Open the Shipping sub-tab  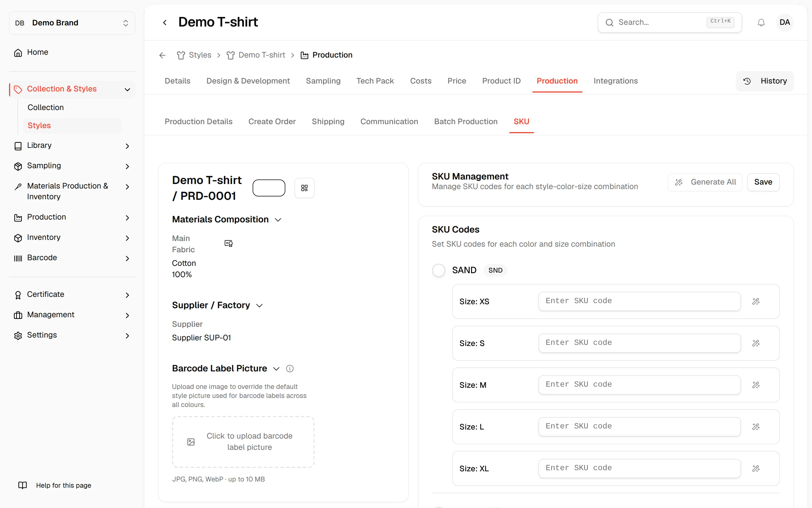pyautogui.click(x=328, y=122)
